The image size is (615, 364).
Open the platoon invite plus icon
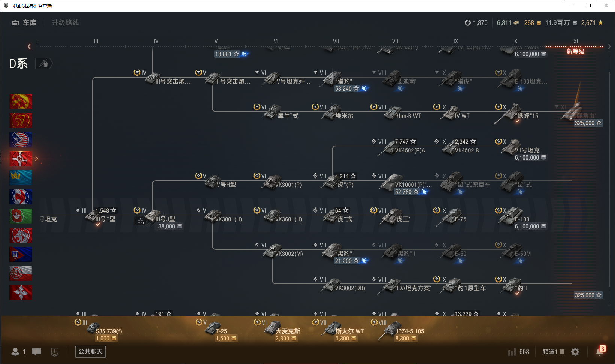click(55, 352)
